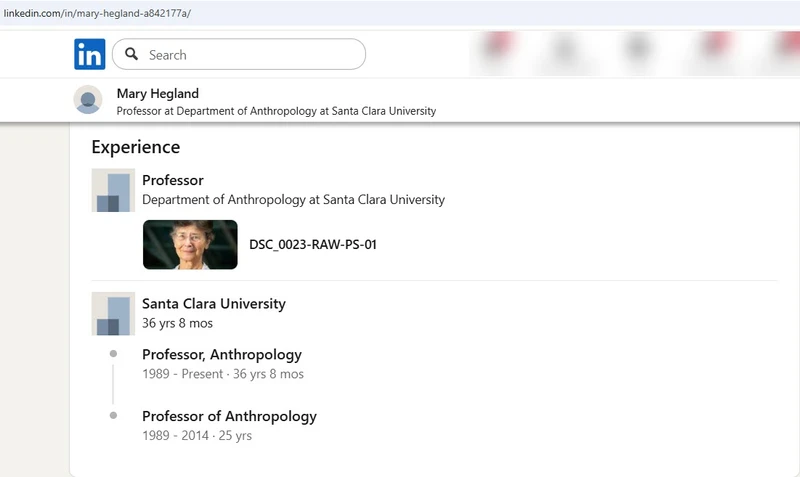Screen dimensions: 800x477
Task: Click '1989 - 2014 · 25 yrs' text
Action: coord(197,436)
